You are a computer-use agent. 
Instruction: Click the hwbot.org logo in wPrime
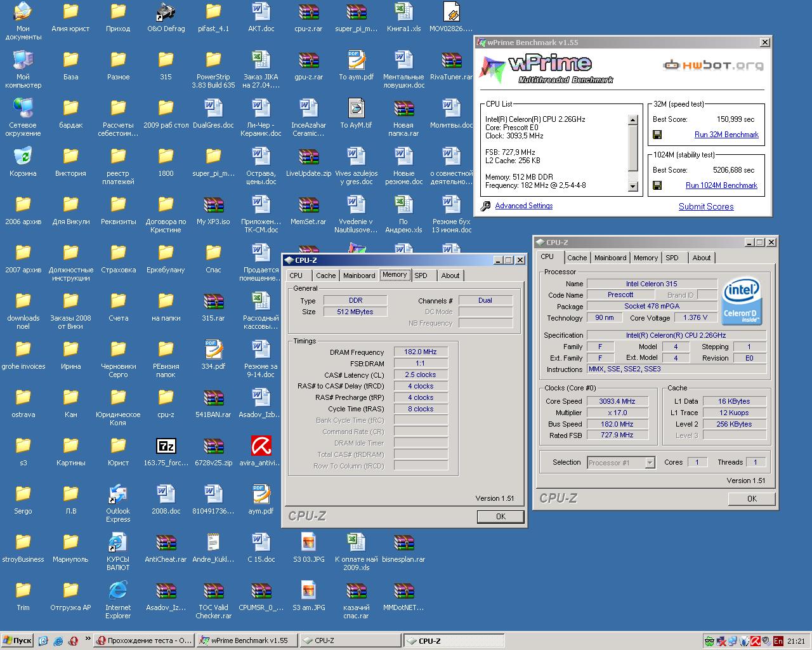(x=713, y=65)
